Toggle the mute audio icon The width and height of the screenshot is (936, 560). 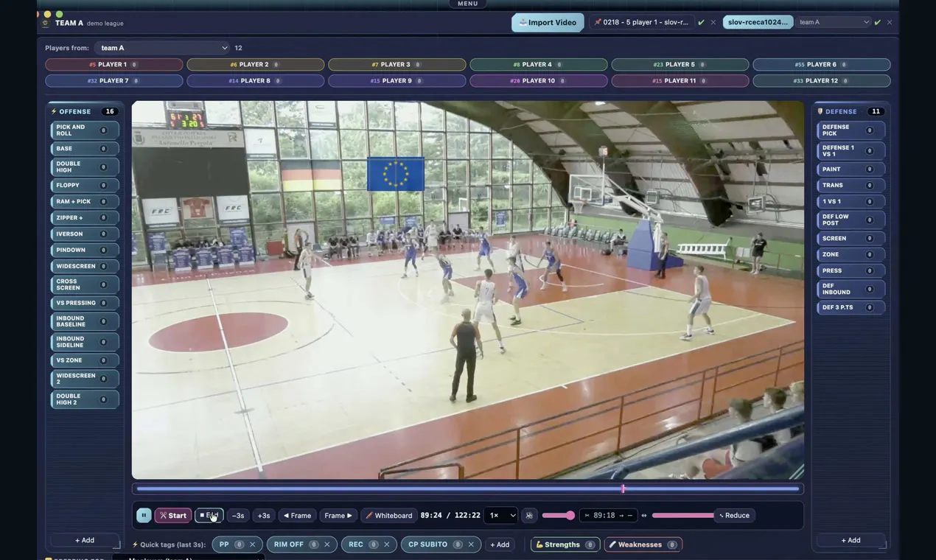pyautogui.click(x=529, y=515)
